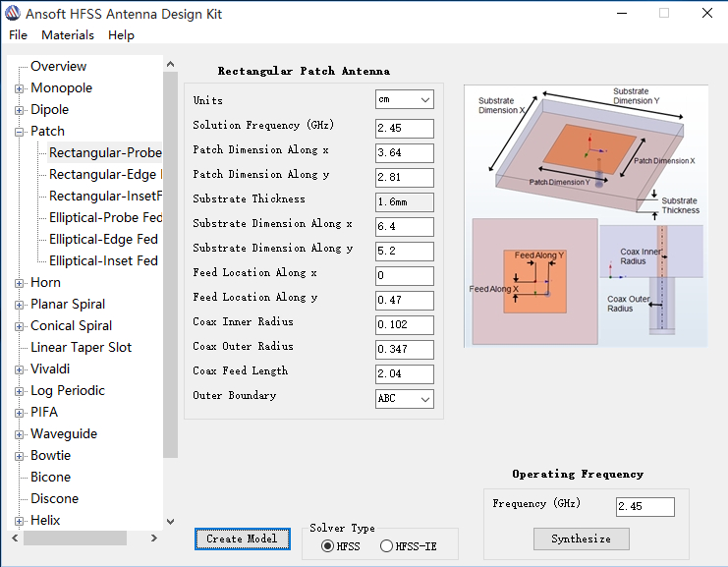
Task: Expand the Log Periodic tree node
Action: click(19, 391)
